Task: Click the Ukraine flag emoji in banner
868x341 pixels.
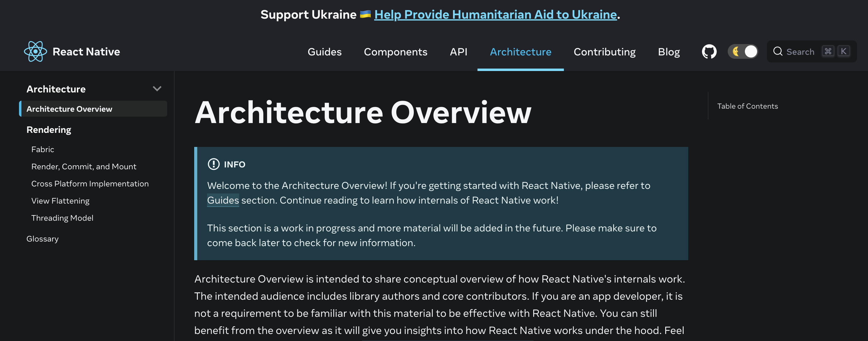Action: pos(365,14)
